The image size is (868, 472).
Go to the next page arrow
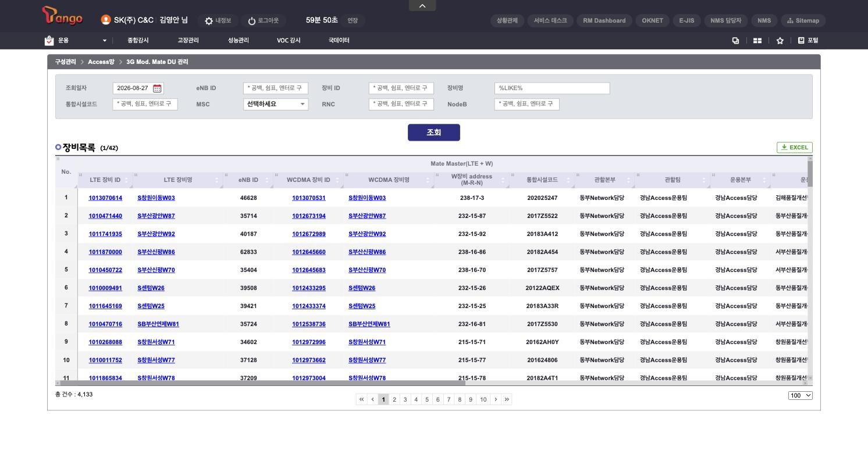[x=496, y=399]
